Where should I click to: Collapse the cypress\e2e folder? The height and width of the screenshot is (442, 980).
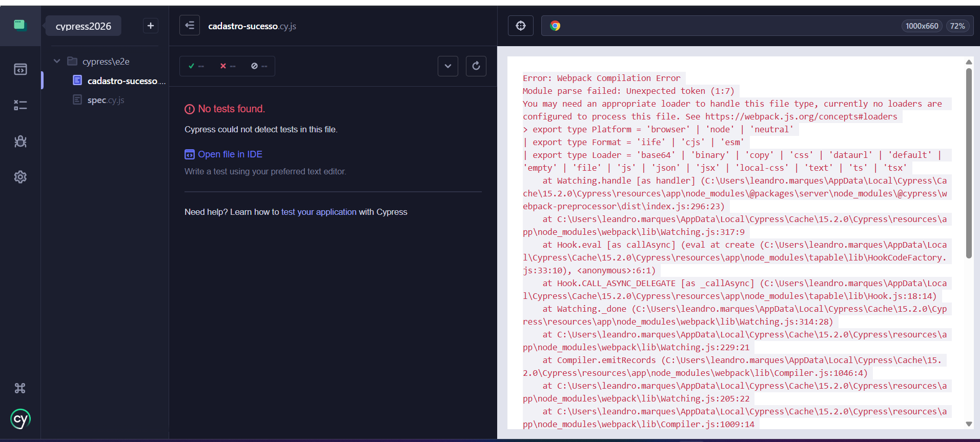click(x=57, y=61)
